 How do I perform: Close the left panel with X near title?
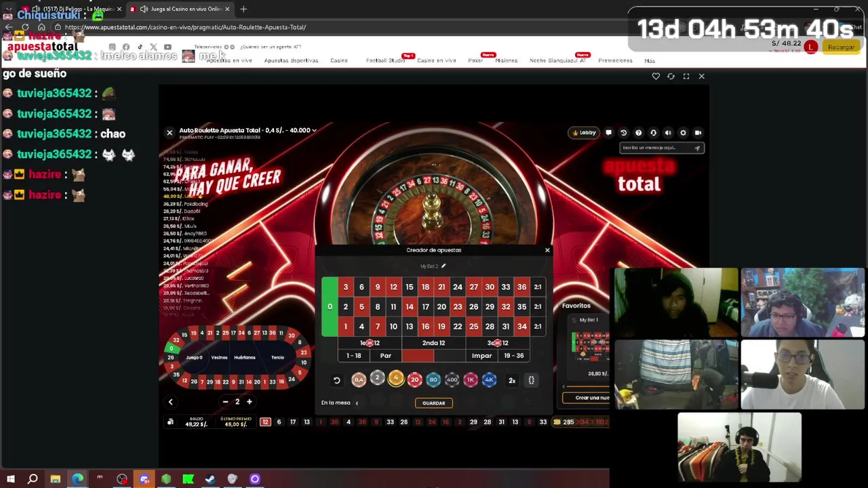(x=170, y=133)
